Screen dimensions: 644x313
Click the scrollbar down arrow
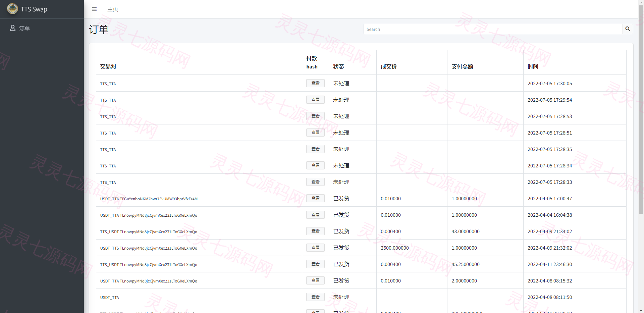pos(641,310)
